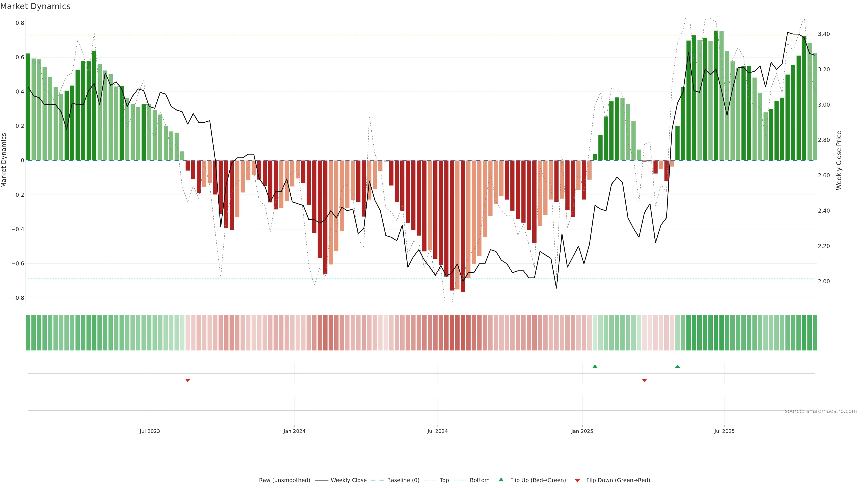The image size is (868, 488).
Task: Click the orange dashed Top legend line swatch
Action: [x=430, y=480]
